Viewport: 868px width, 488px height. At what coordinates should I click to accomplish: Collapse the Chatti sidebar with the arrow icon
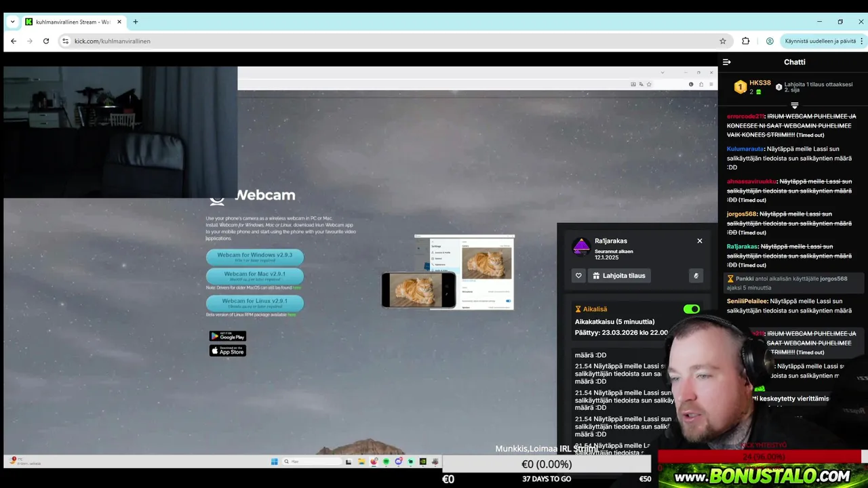point(727,62)
